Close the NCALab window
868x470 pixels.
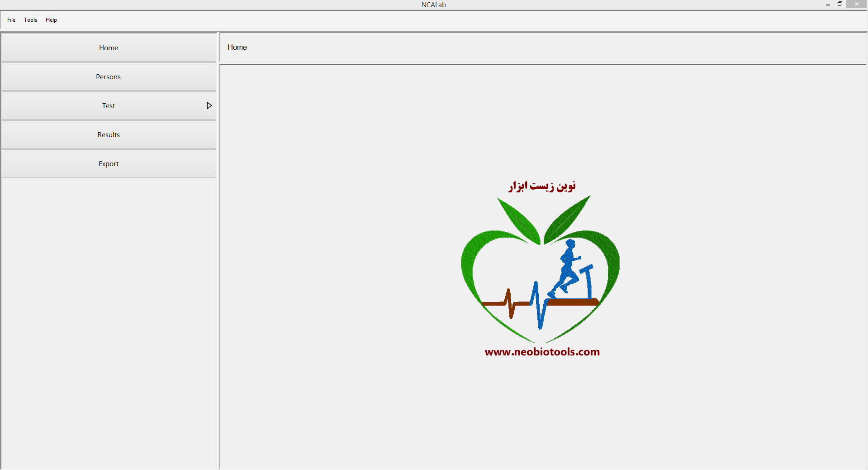click(857, 4)
